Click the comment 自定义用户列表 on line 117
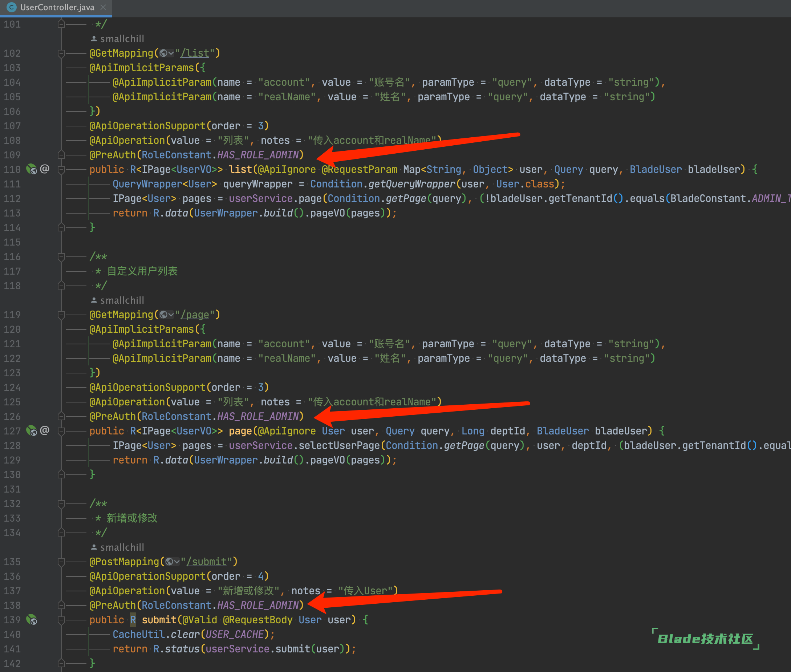Viewport: 791px width, 672px height. (x=142, y=271)
